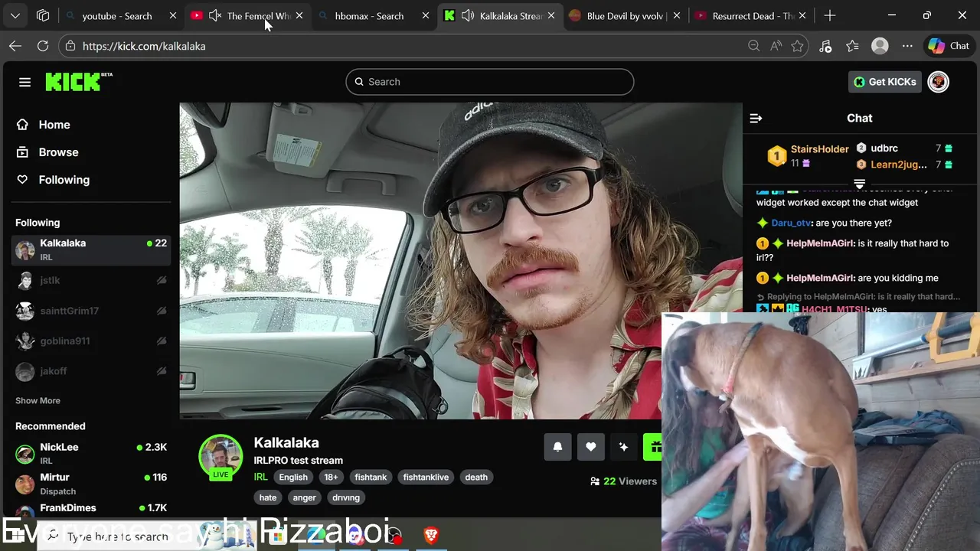This screenshot has height=551, width=980.
Task: Open recommended channel Mirtur
Action: 91,484
